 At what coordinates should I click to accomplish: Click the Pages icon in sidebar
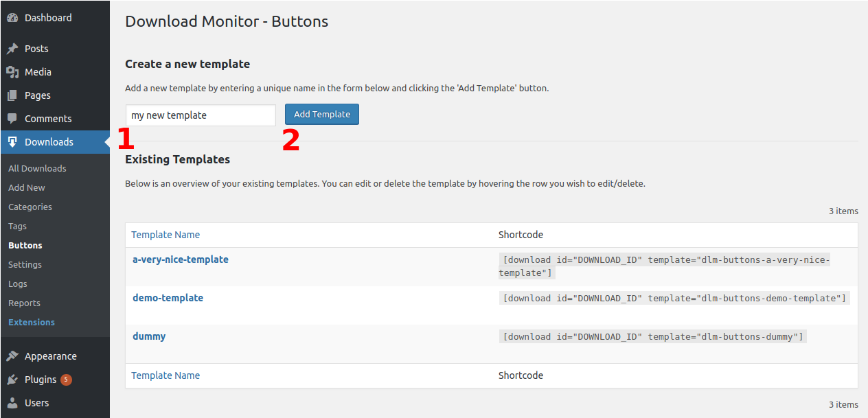[x=12, y=95]
